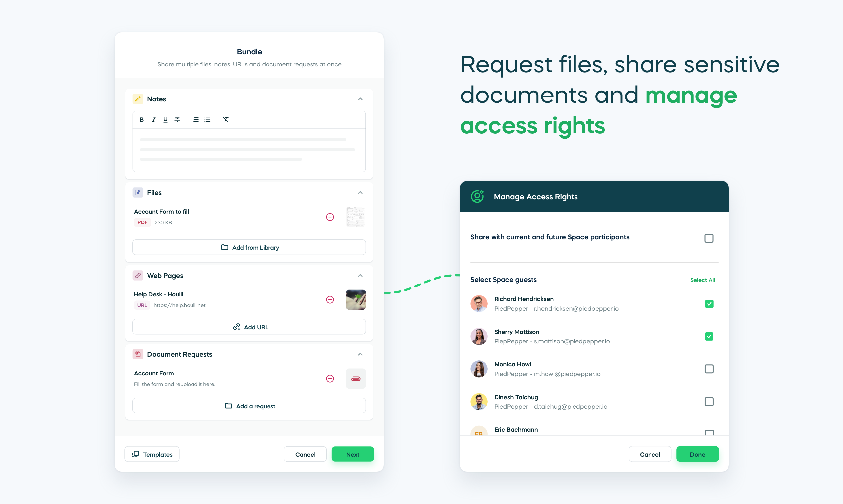
Task: Click the Manage Access Rights user icon
Action: point(477,196)
